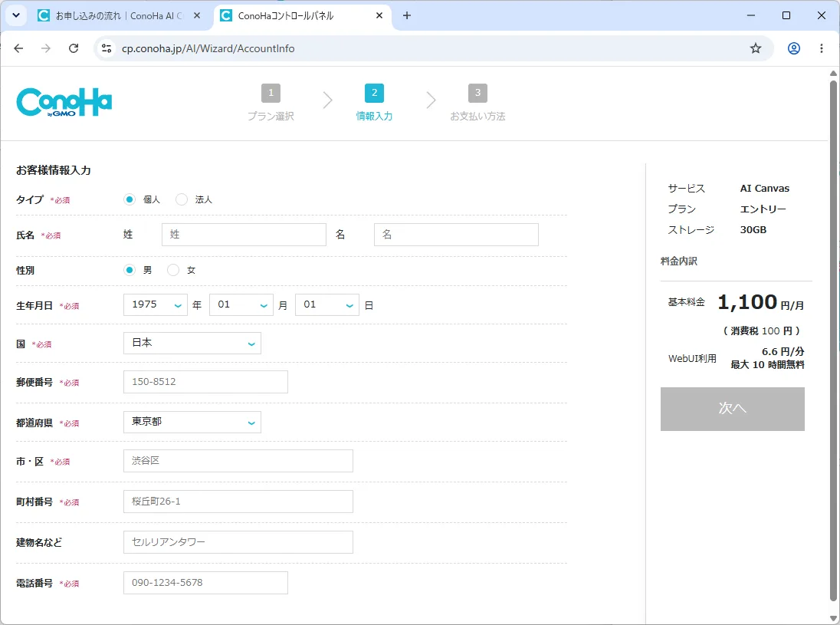Open birth day dropdown
Viewport: 840px width, 625px height.
(326, 304)
